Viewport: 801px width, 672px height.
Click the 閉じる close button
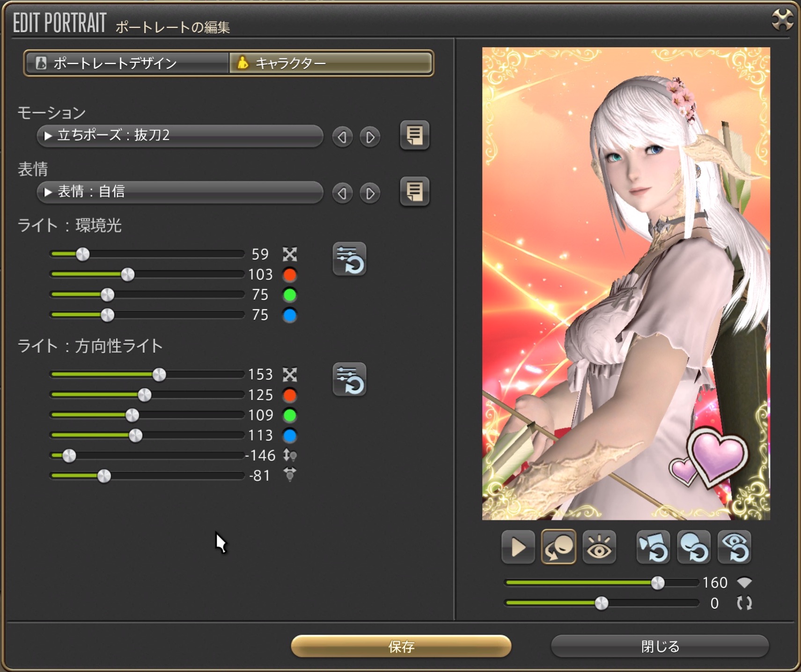point(660,646)
